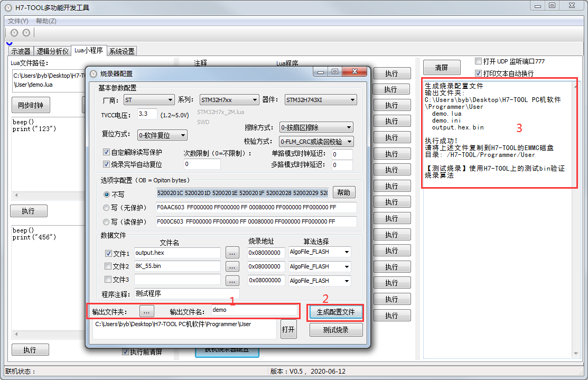588x380 pixels.
Task: Expand the 算法选择 dropdown for 文件1
Action: coord(320,252)
